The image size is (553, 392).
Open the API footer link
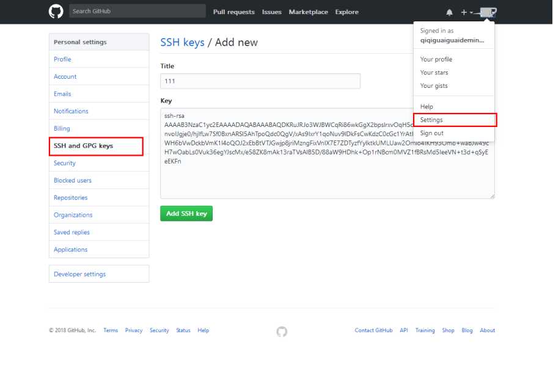pyautogui.click(x=404, y=330)
